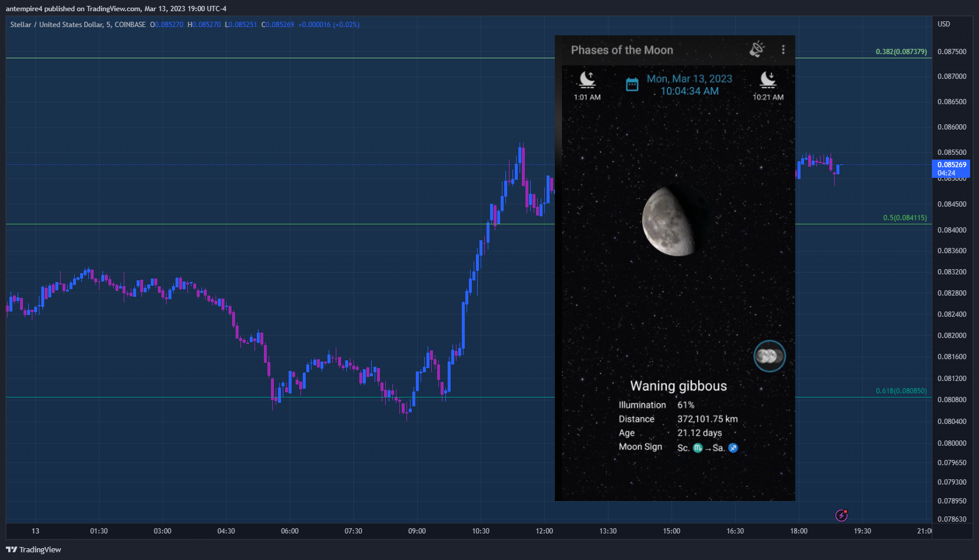Click the 'Phases of the Moon' title

(x=622, y=50)
